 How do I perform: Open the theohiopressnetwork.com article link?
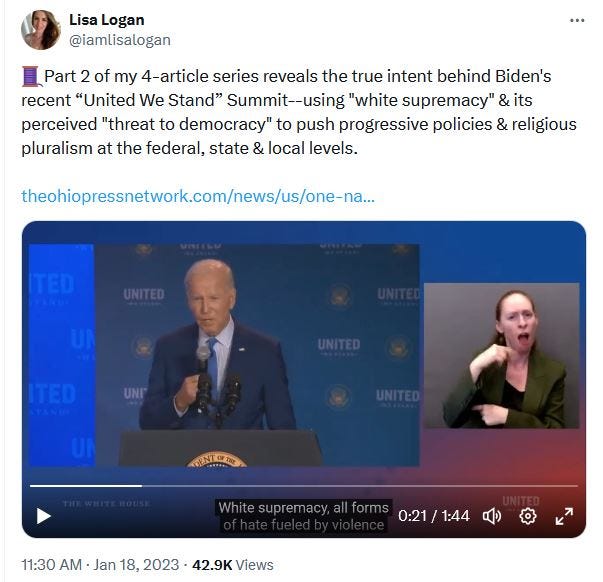click(198, 196)
